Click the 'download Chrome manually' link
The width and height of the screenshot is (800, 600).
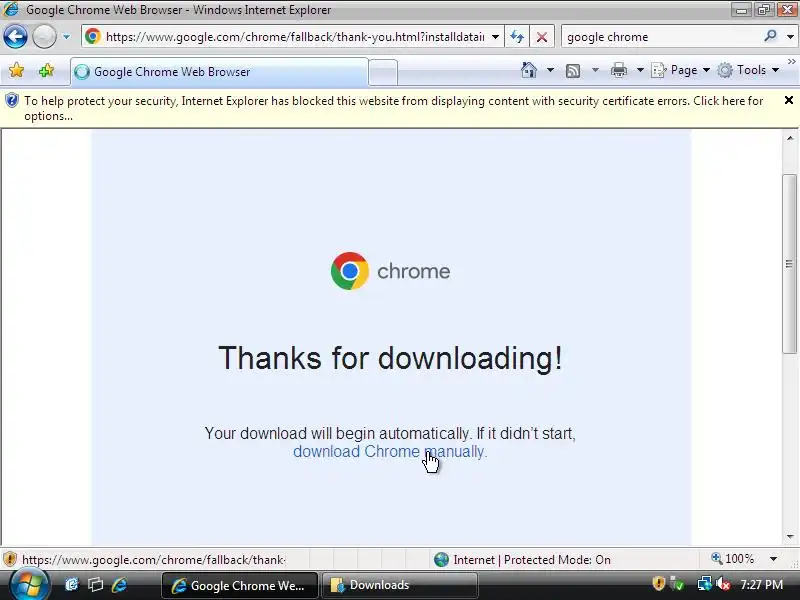pos(390,452)
